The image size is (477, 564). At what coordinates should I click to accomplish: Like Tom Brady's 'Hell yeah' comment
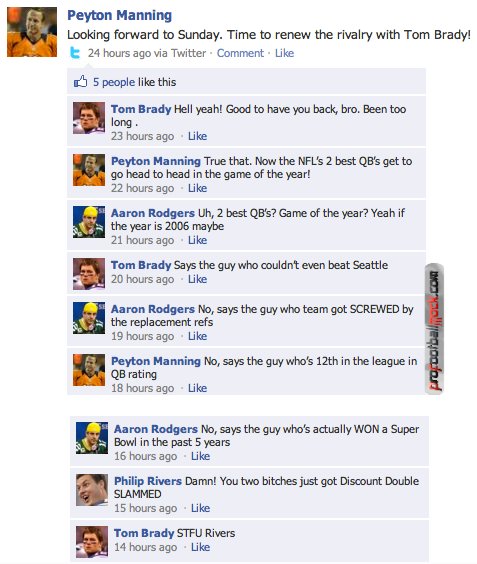pyautogui.click(x=197, y=136)
